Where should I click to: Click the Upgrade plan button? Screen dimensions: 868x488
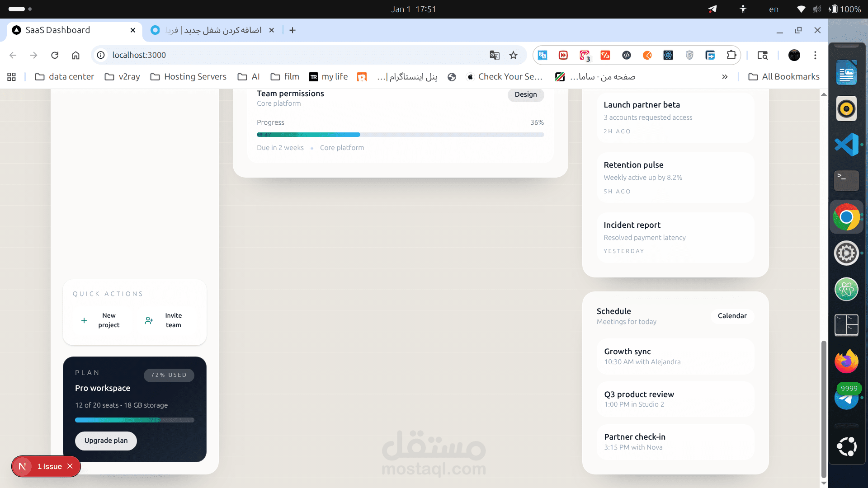coord(106,441)
